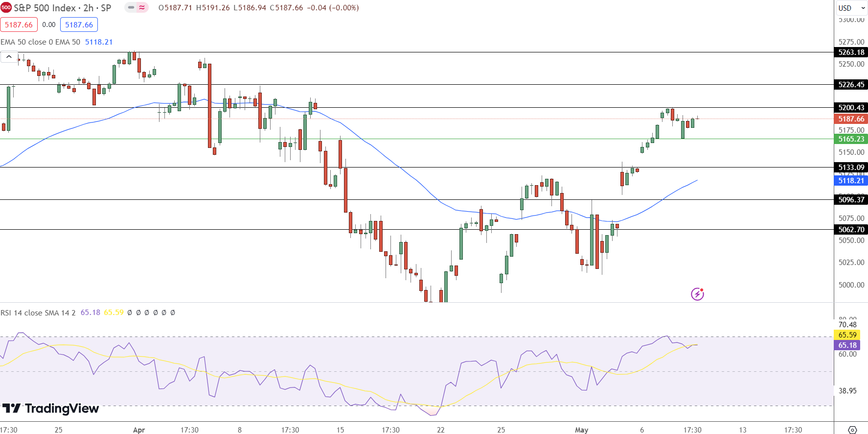Screen dimensions: 868x434
Task: Click the purple 65.18 RSI axis label
Action: click(x=847, y=345)
